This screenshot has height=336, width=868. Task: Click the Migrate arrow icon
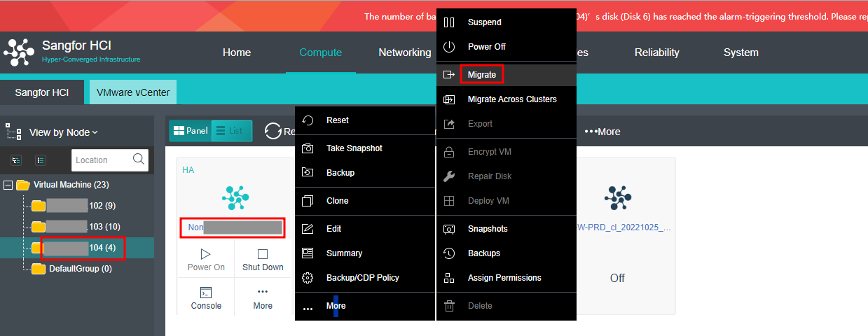[449, 75]
